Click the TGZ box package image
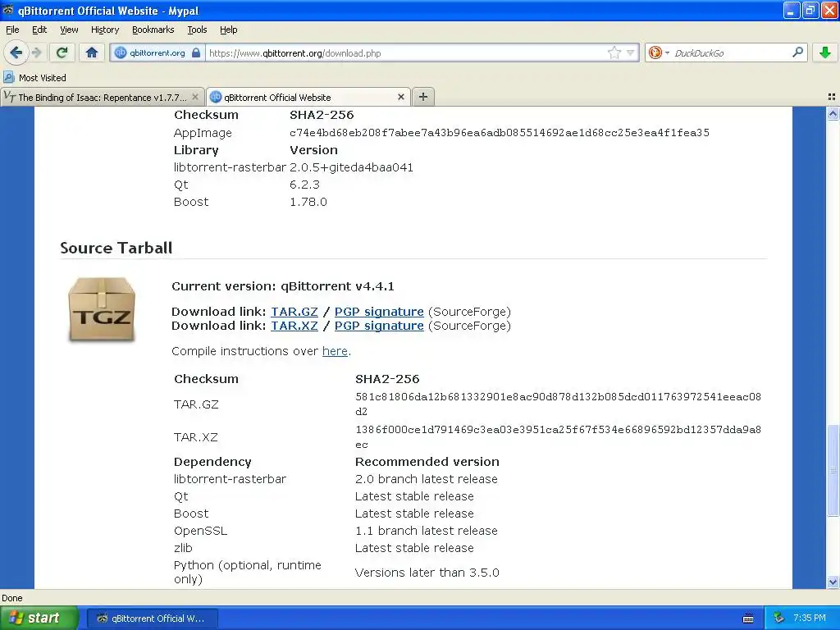The height and width of the screenshot is (630, 840). click(x=102, y=309)
